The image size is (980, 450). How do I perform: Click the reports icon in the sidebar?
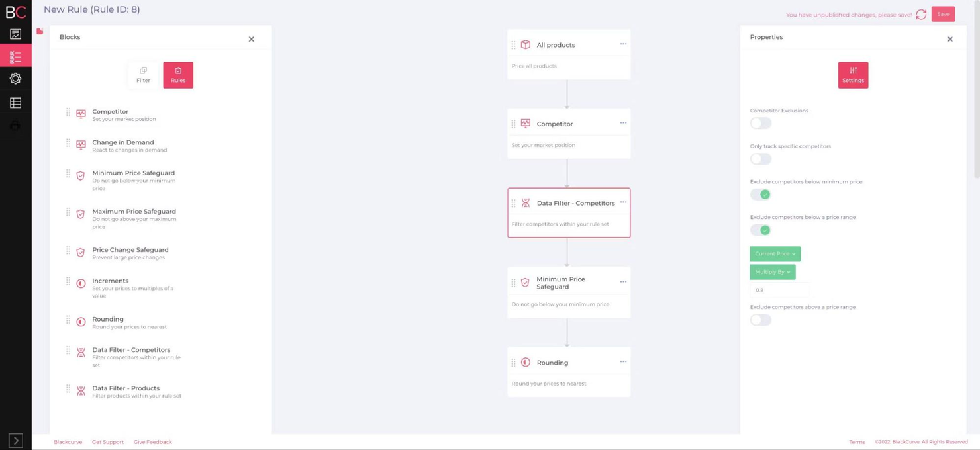[16, 32]
